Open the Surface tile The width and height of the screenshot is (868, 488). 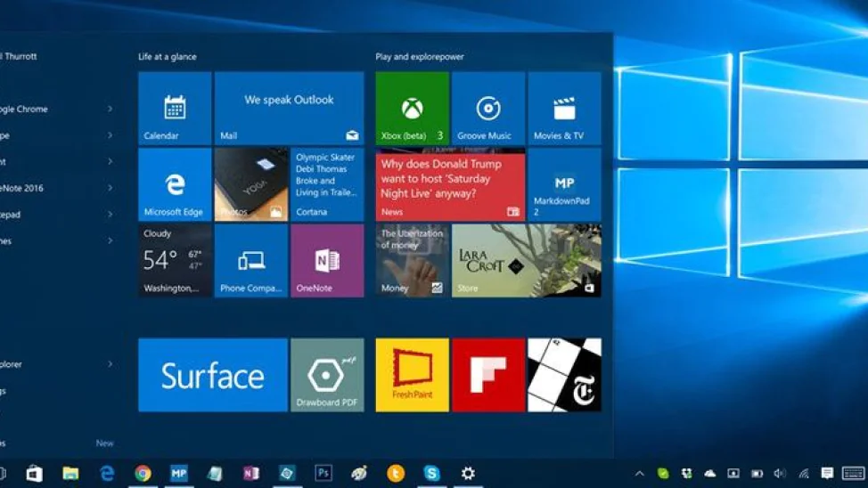tap(213, 375)
